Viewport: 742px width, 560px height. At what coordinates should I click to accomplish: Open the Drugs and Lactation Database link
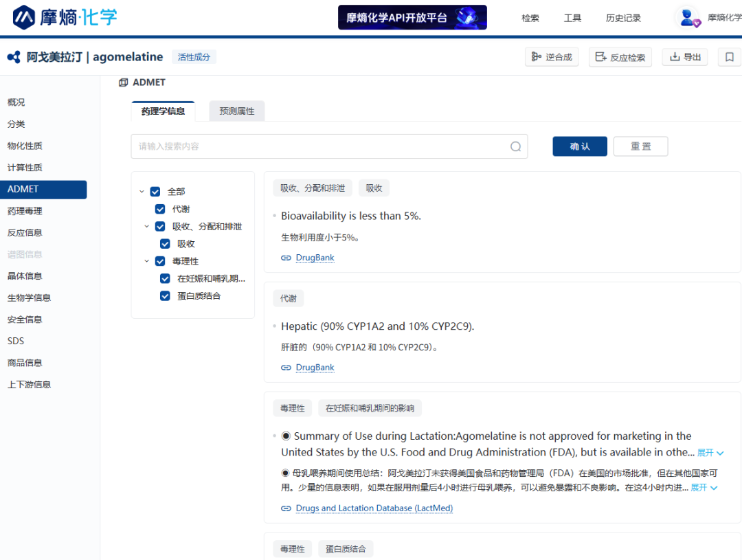(374, 508)
